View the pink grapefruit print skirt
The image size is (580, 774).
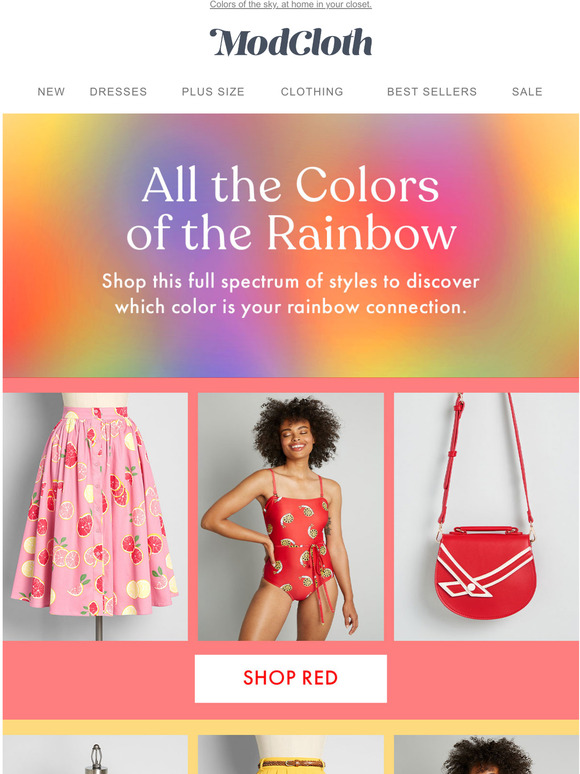(95, 516)
